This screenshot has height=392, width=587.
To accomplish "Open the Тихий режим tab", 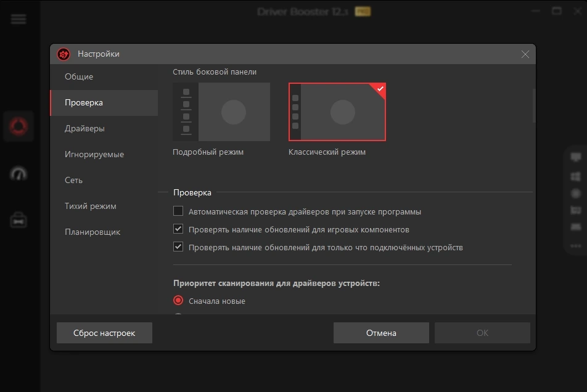I will (104, 206).
